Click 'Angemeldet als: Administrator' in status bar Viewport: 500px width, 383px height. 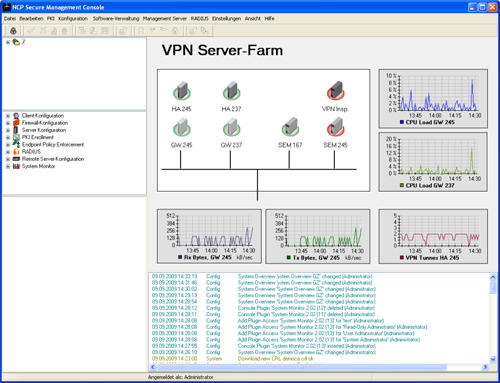(x=181, y=377)
